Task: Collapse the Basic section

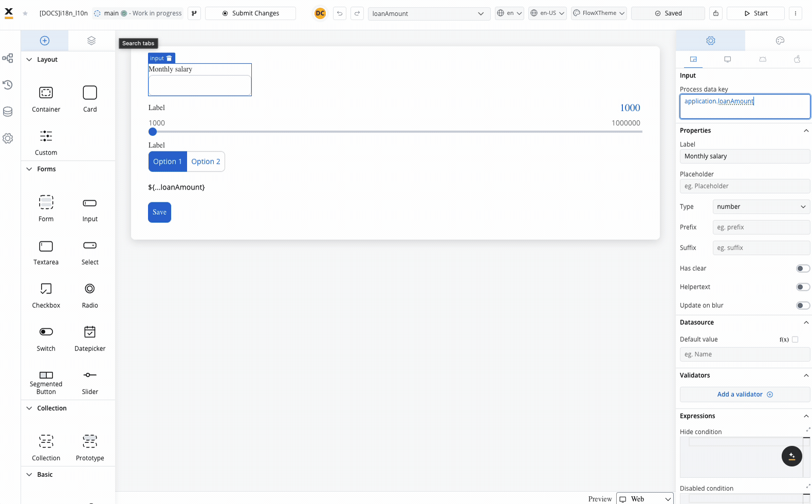Action: 29,475
